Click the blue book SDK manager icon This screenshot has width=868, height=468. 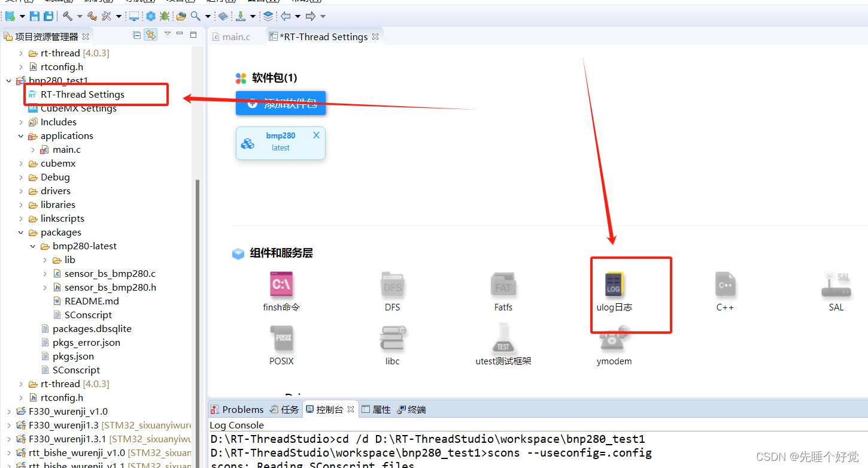[x=223, y=16]
